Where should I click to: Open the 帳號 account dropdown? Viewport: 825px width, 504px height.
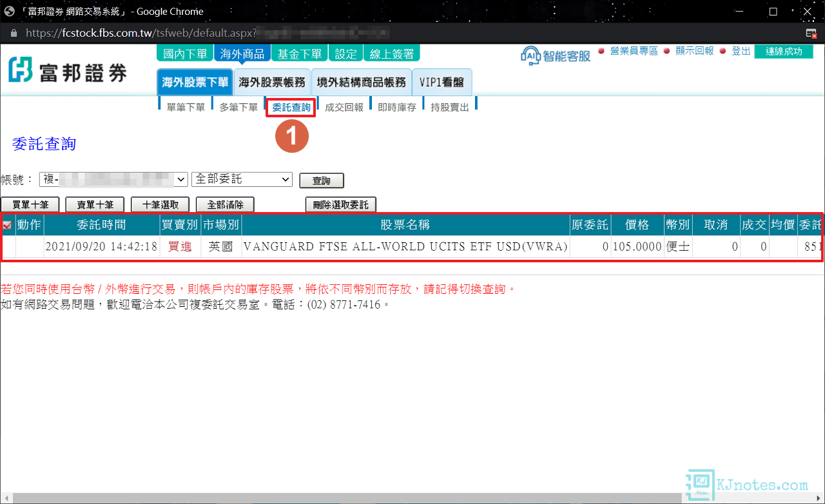[113, 179]
